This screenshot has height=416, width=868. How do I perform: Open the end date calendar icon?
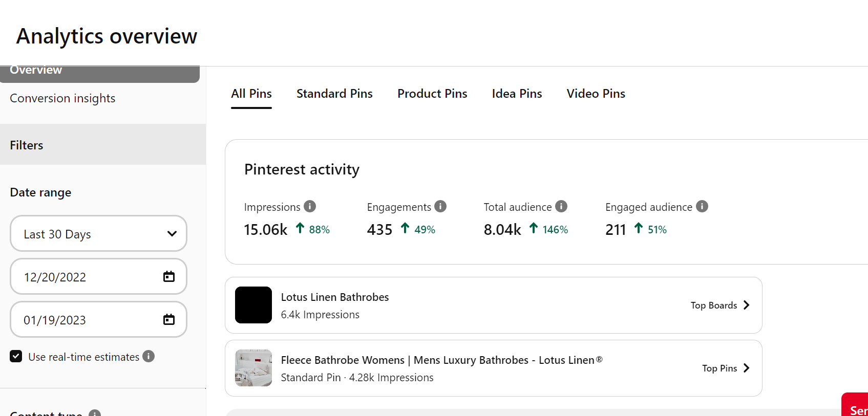click(x=169, y=320)
